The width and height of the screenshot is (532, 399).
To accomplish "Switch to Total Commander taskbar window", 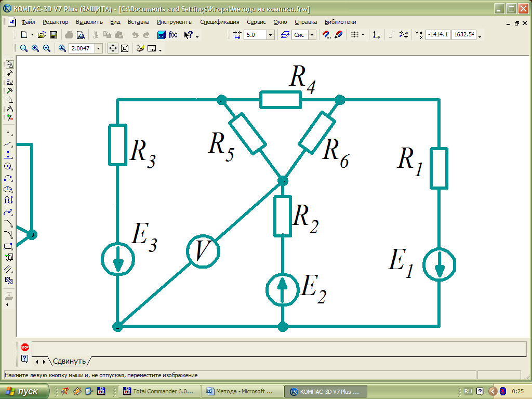I will [160, 391].
